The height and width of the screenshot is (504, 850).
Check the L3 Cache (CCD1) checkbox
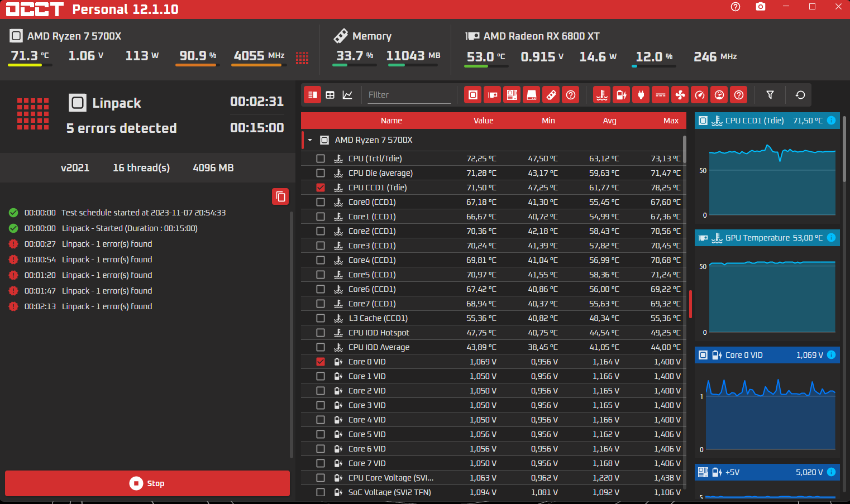[x=321, y=318]
